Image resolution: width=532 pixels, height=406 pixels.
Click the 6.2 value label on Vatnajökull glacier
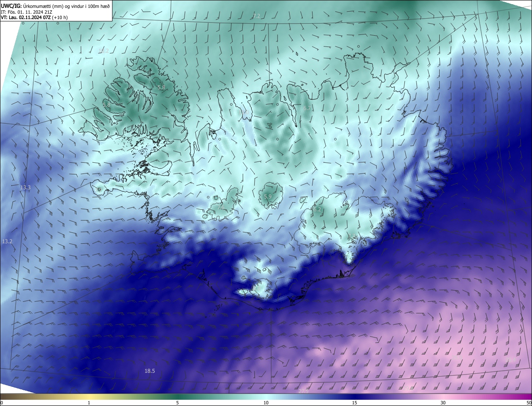tap(317, 210)
